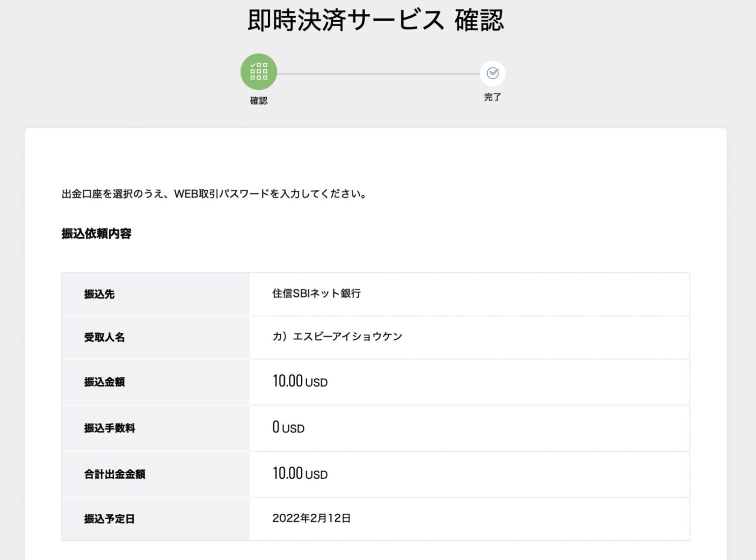
Task: Select the 0 USD fee value
Action: pos(288,427)
